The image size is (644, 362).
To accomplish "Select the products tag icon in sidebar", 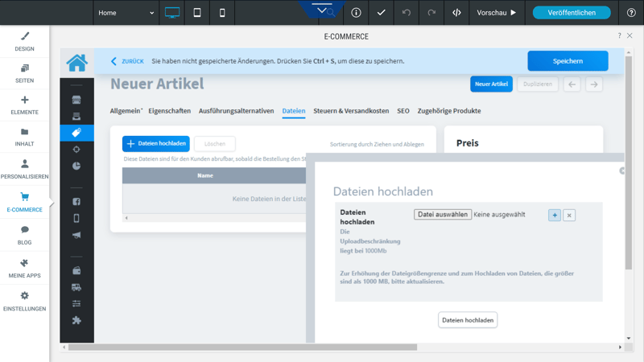I will (76, 133).
